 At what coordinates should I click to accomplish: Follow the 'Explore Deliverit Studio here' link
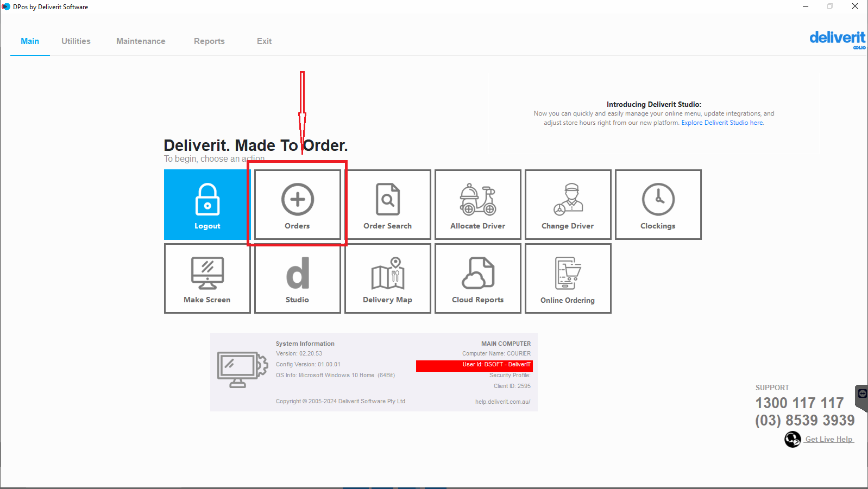click(722, 123)
